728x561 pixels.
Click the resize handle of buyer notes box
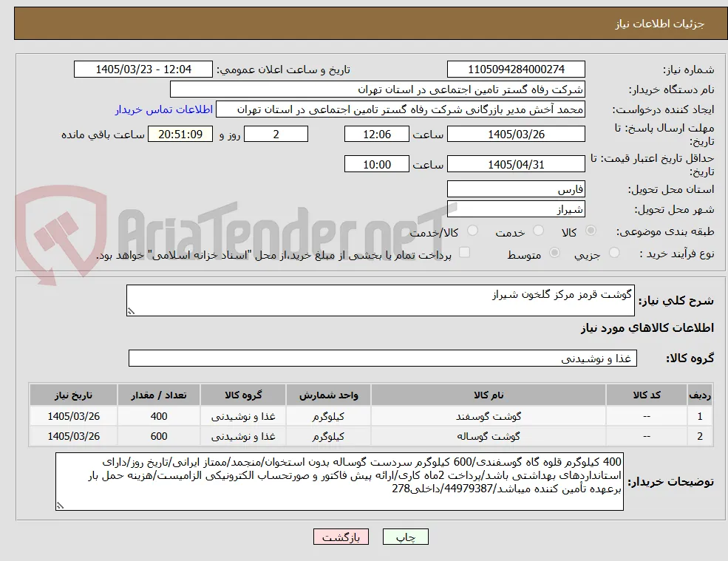[60, 506]
